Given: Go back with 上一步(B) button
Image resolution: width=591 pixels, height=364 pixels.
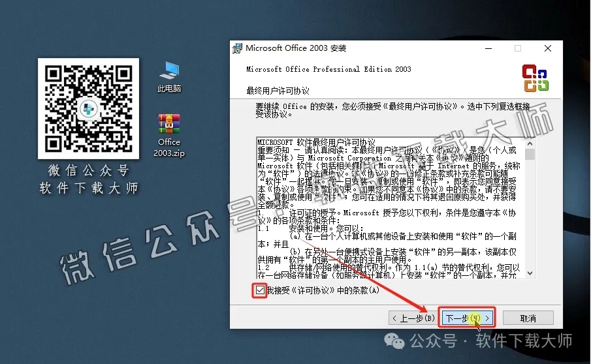Looking at the screenshot, I should point(412,318).
